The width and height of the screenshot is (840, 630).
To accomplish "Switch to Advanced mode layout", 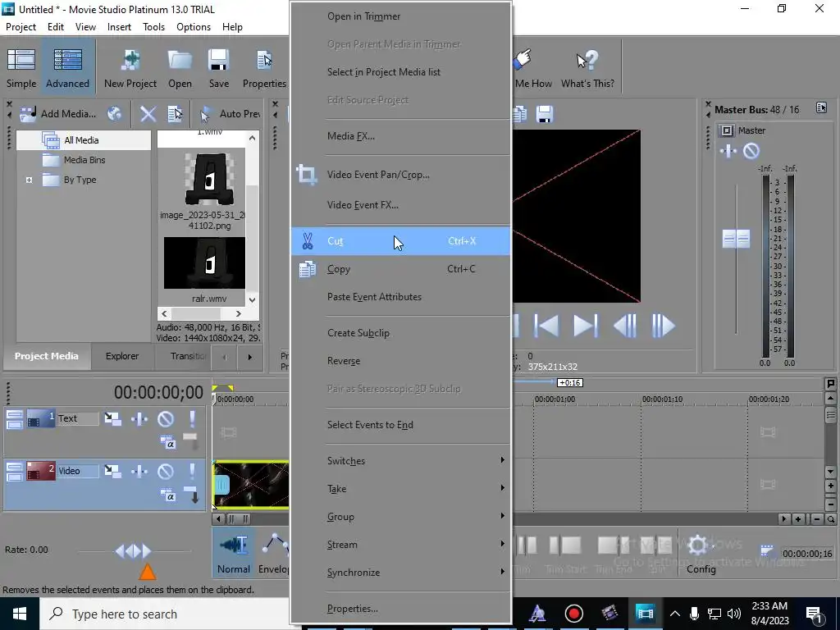I will click(67, 68).
